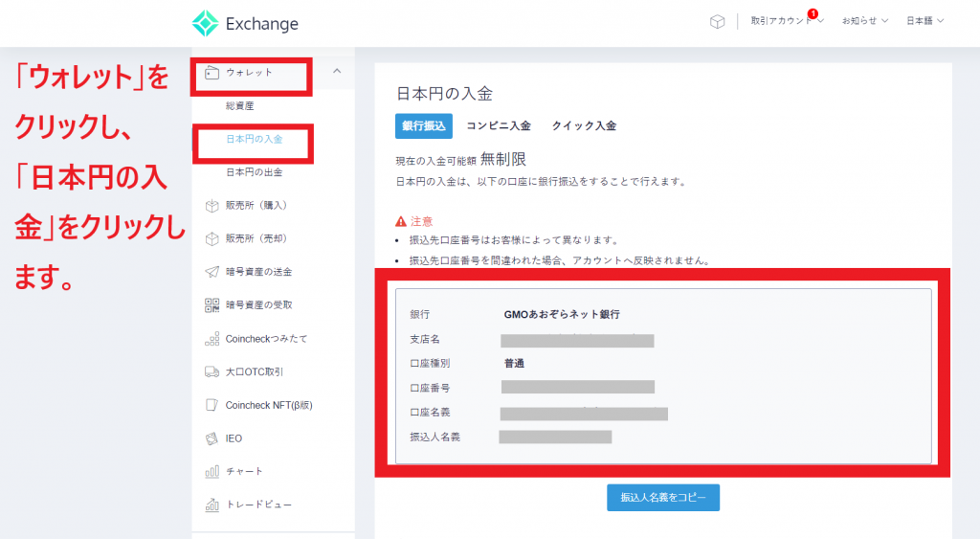Click the Coincheckつみたて blocks icon
This screenshot has height=539, width=980.
[212, 338]
